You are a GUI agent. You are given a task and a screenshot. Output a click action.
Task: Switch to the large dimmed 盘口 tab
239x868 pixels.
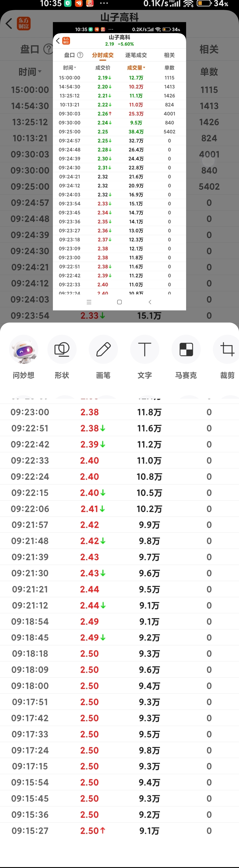pos(30,49)
